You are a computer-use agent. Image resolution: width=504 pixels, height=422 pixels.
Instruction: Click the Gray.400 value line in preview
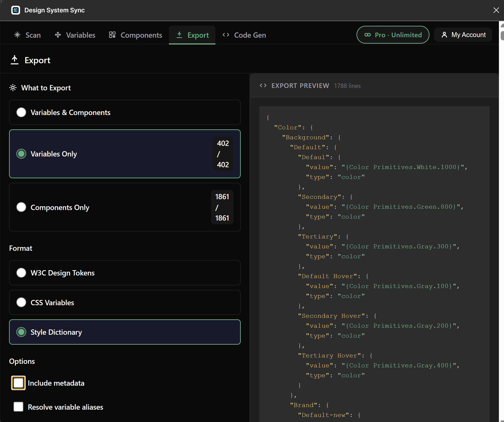click(383, 365)
